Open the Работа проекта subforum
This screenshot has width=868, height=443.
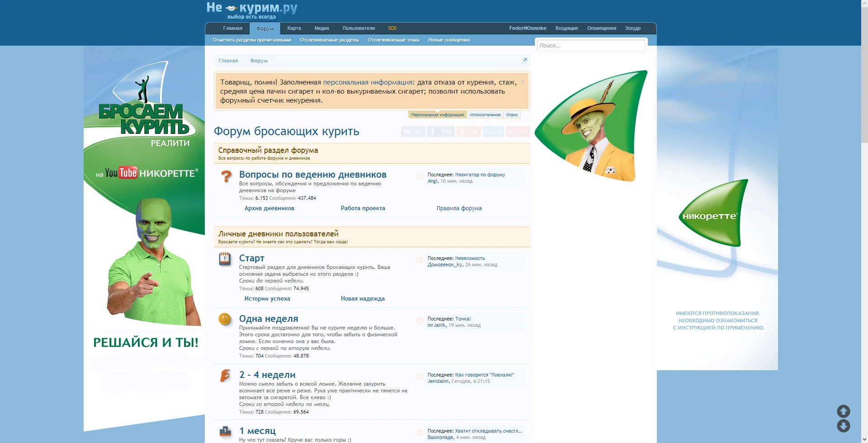[x=363, y=208]
